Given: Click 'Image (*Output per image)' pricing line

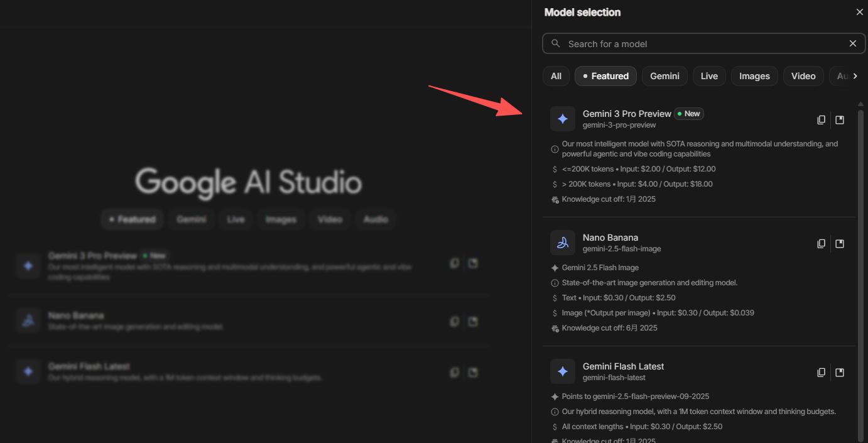Looking at the screenshot, I should (x=658, y=313).
